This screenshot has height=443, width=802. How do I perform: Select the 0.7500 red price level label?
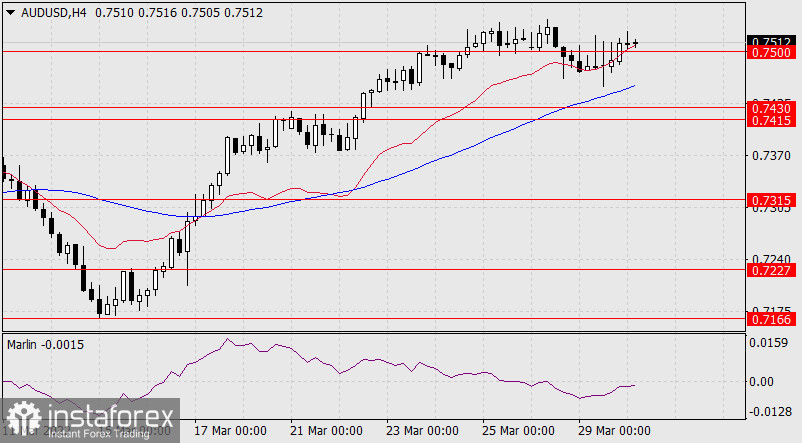tap(771, 52)
